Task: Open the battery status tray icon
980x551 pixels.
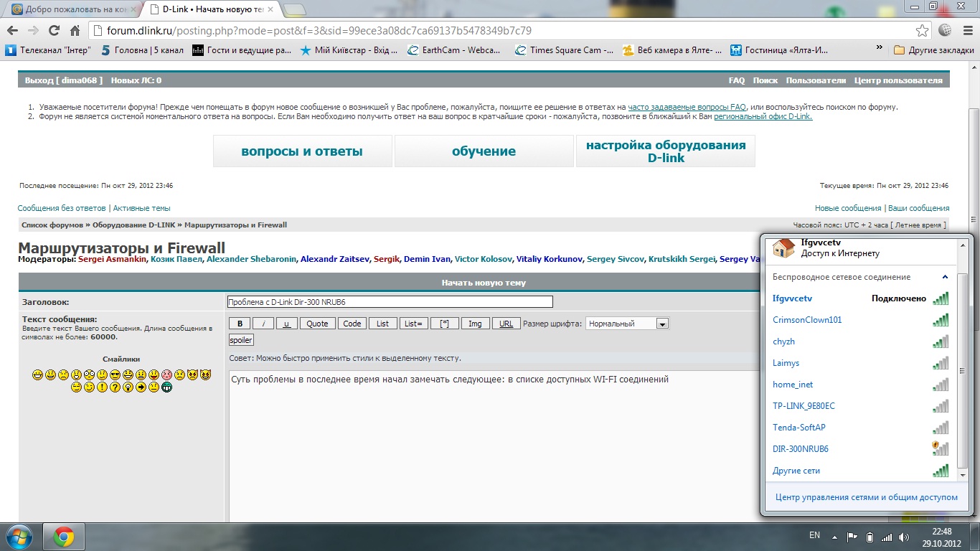Action: click(x=870, y=537)
